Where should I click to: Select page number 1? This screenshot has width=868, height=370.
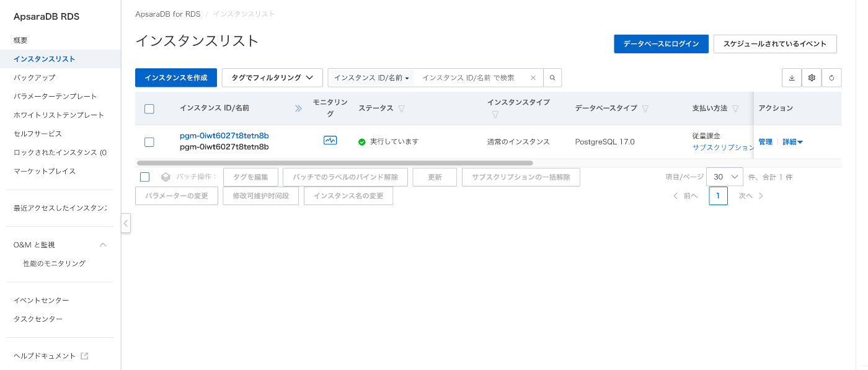coord(718,196)
